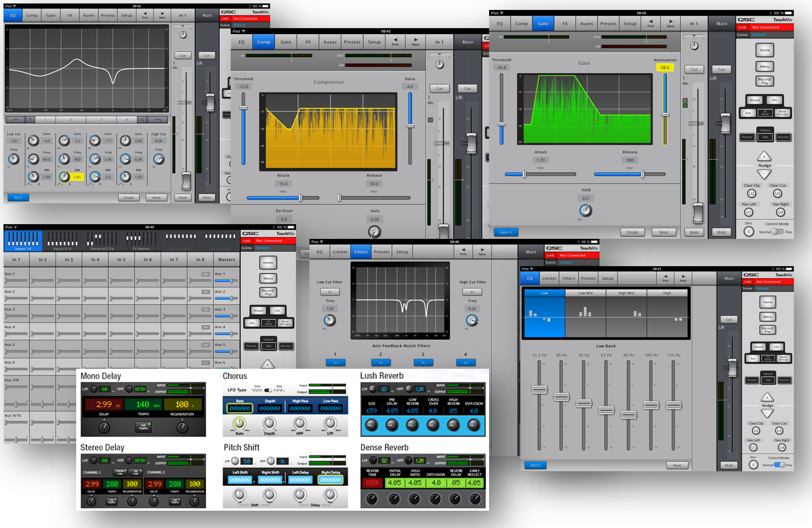Click Record/Play in the Aux mixer screen
Screen dimensions: 812x528
268,293
